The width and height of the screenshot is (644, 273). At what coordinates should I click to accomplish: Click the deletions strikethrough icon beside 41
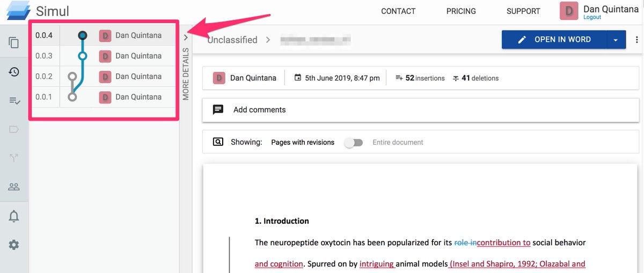456,78
